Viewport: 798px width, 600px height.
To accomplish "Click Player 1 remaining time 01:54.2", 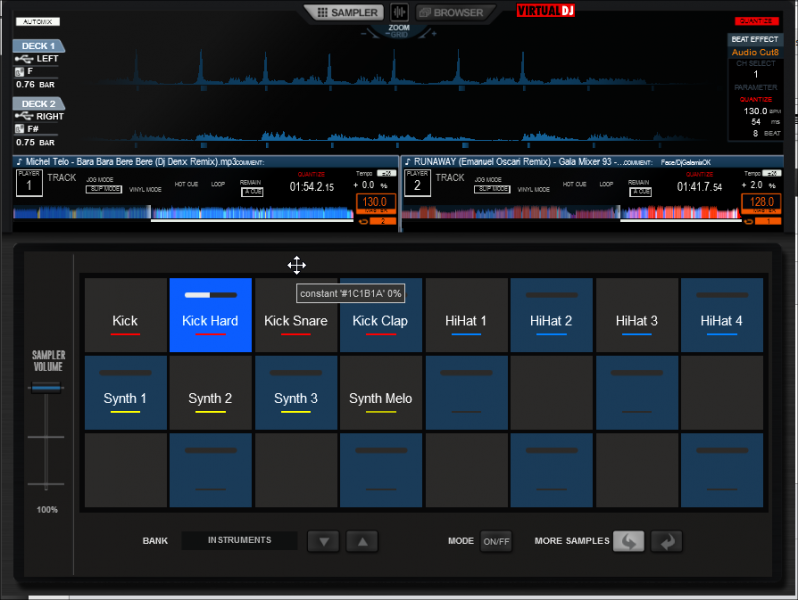I will tap(312, 187).
